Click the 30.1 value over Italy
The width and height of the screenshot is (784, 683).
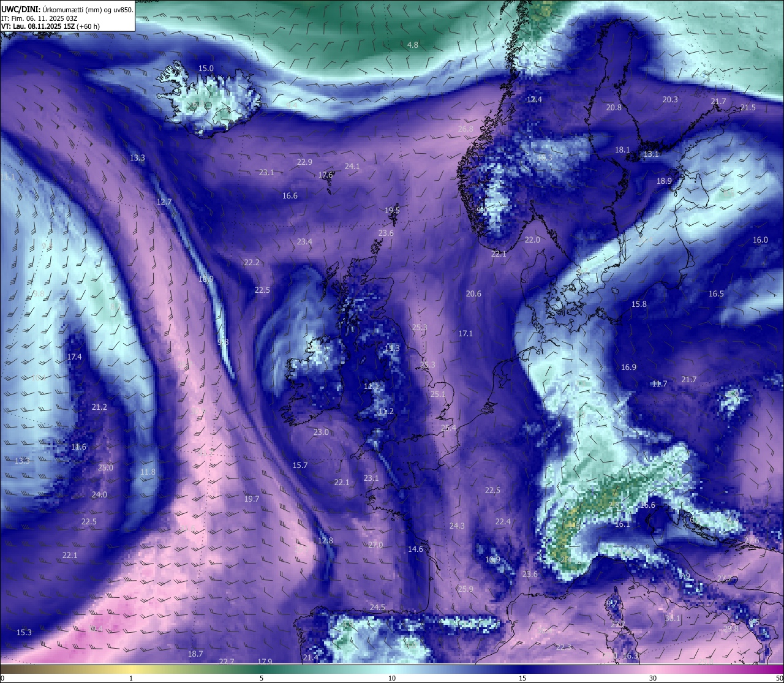673,618
